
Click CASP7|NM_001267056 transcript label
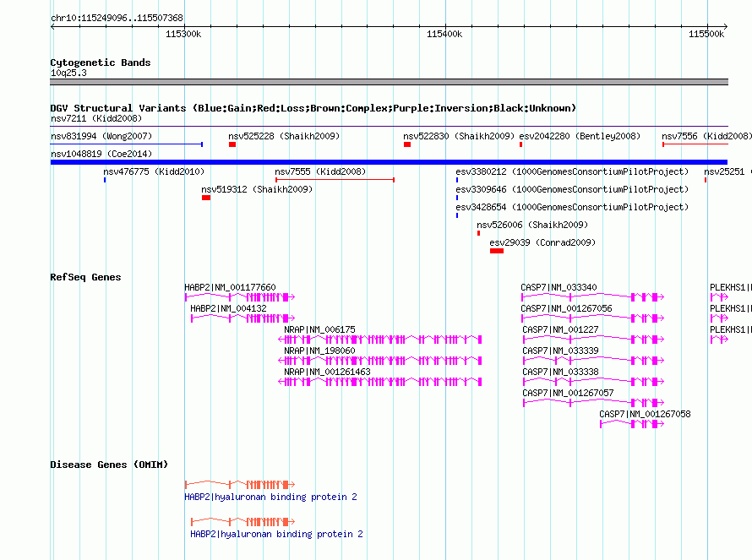pos(566,308)
